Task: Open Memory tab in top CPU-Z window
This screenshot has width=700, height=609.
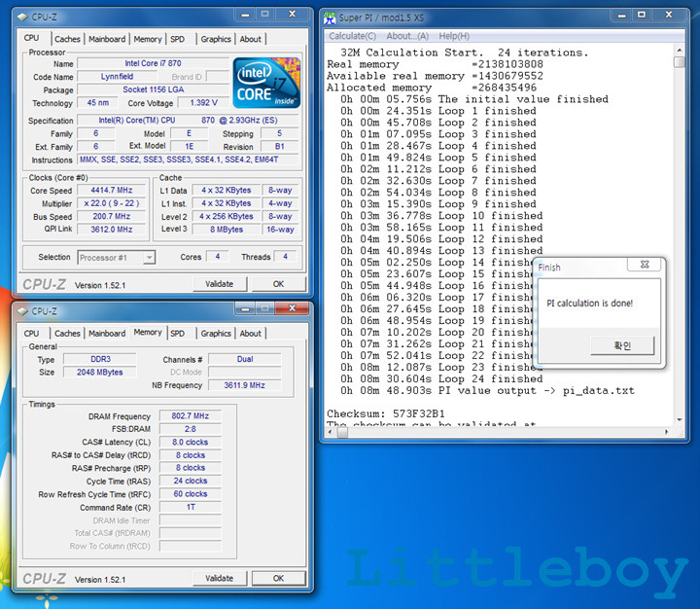Action: tap(148, 39)
